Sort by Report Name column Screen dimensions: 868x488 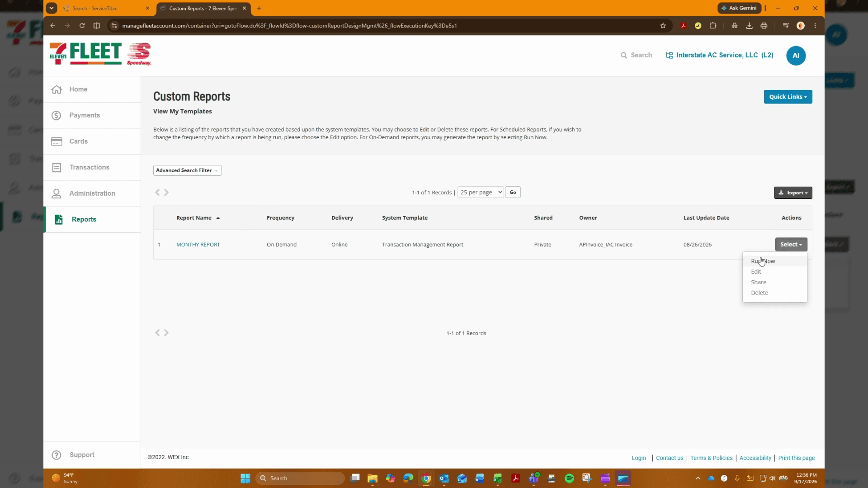198,218
